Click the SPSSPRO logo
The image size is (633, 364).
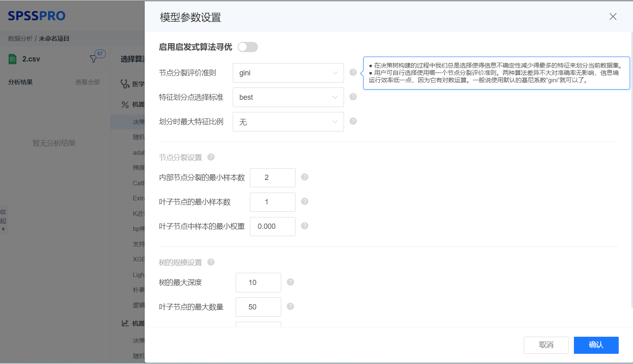pyautogui.click(x=36, y=15)
